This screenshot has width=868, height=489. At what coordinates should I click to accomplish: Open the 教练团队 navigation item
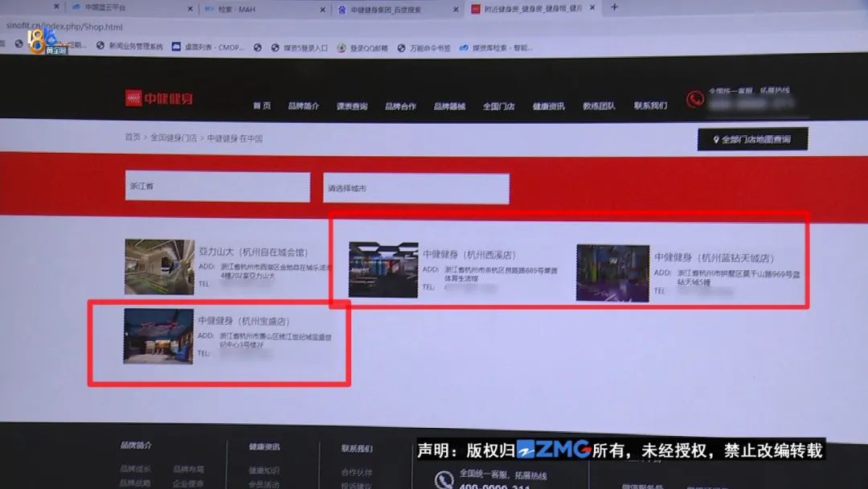[x=599, y=105]
